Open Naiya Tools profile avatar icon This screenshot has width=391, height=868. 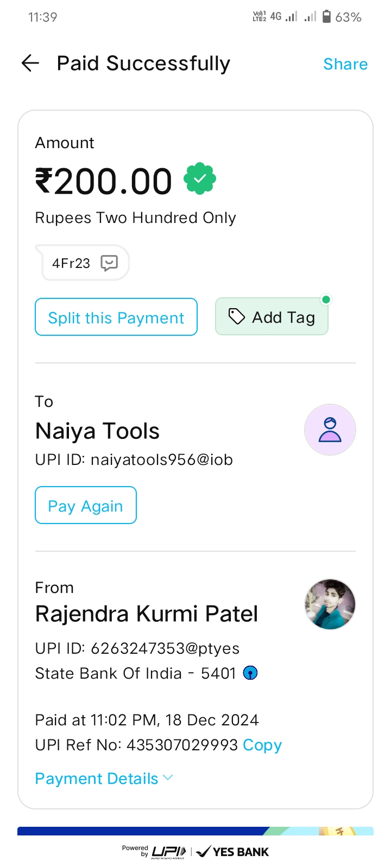pos(330,430)
